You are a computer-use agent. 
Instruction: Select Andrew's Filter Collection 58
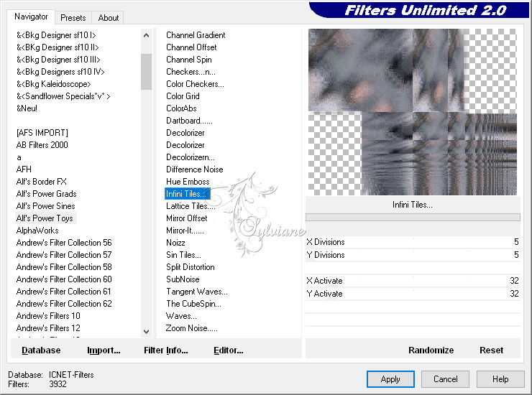pyautogui.click(x=64, y=267)
